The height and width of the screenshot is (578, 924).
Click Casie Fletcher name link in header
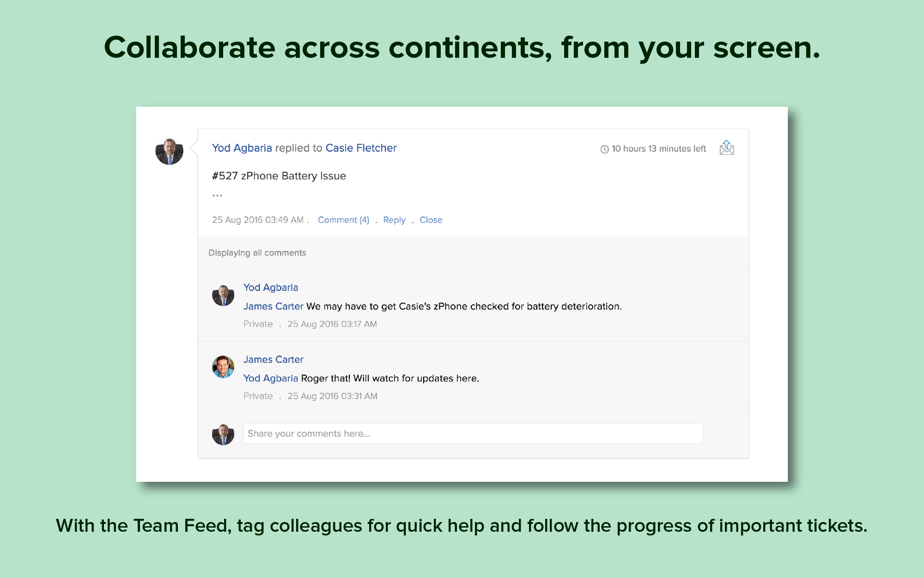[360, 148]
